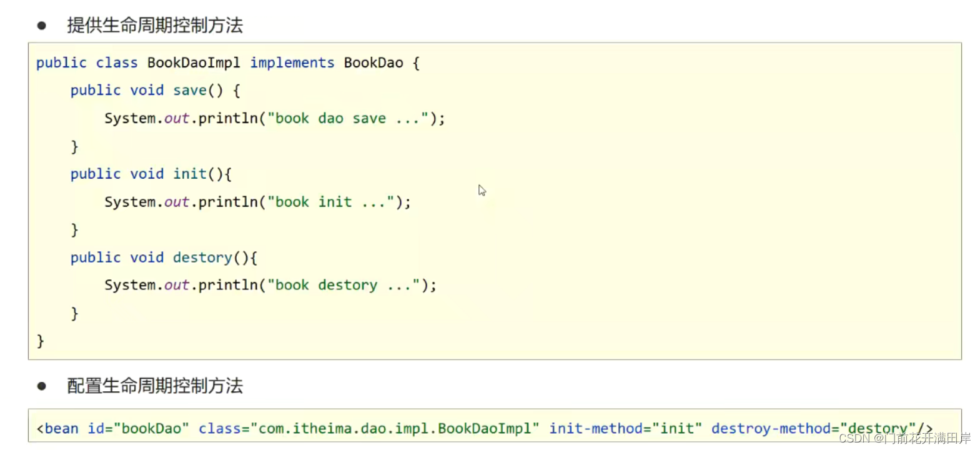Click the line 'public void destory(){'
This screenshot has width=980, height=450.
(164, 258)
